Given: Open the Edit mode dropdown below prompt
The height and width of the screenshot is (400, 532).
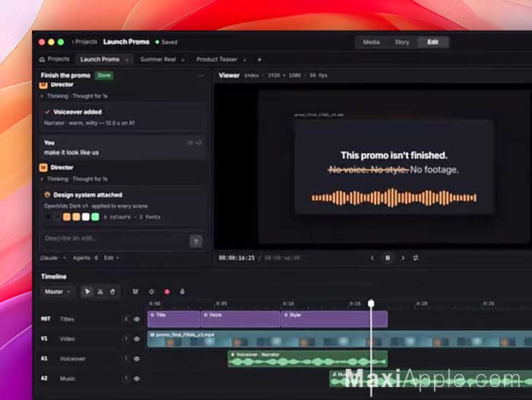Looking at the screenshot, I should pos(111,258).
